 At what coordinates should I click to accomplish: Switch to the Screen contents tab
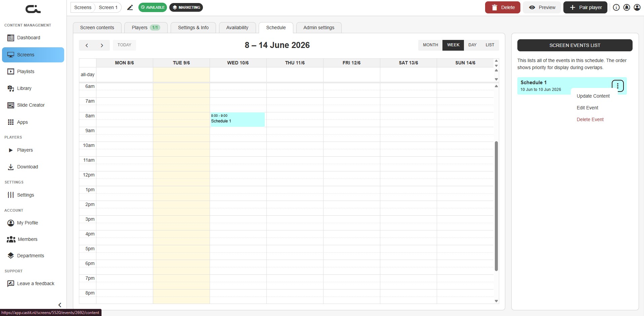point(97,28)
